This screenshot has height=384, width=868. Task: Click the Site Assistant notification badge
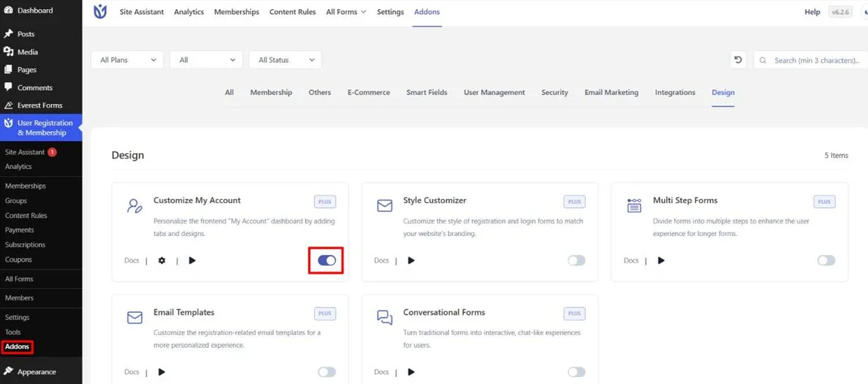point(52,152)
